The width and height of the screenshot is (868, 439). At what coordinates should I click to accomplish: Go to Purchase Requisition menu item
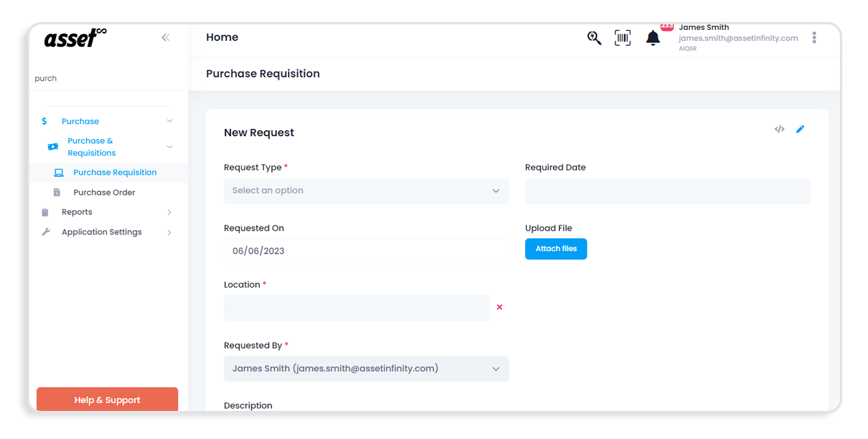(115, 172)
